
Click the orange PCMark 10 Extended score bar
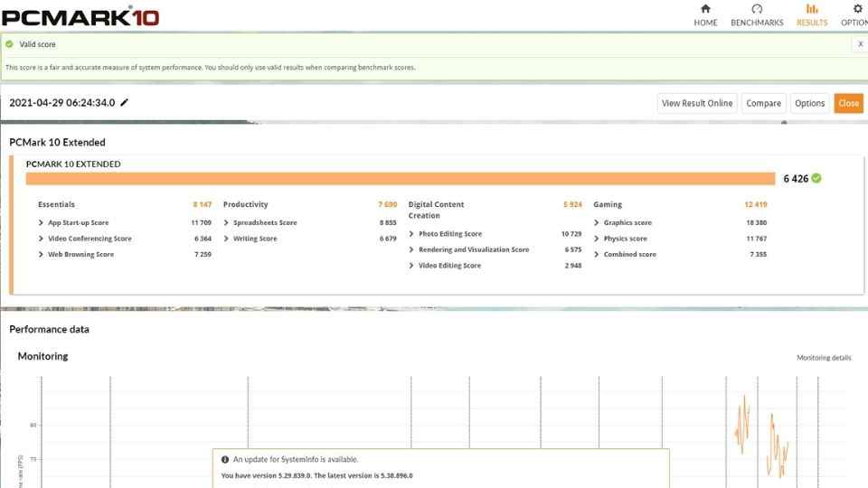click(x=401, y=179)
